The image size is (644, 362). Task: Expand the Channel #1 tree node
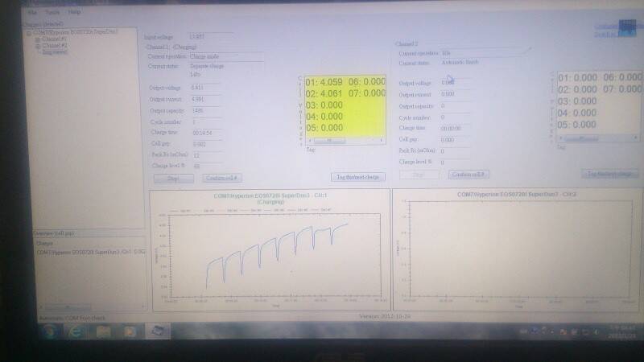(x=37, y=39)
